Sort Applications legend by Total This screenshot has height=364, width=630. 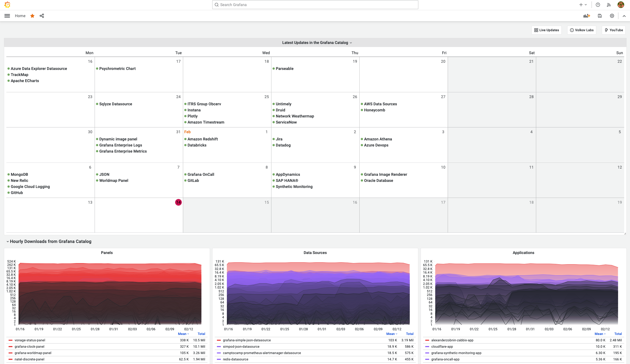click(x=618, y=334)
